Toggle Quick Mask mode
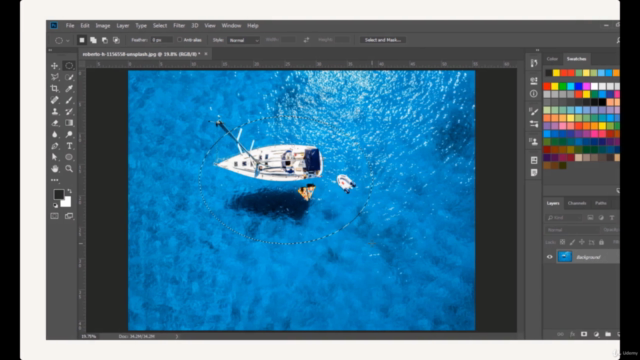This screenshot has width=640, height=360. coord(54,216)
